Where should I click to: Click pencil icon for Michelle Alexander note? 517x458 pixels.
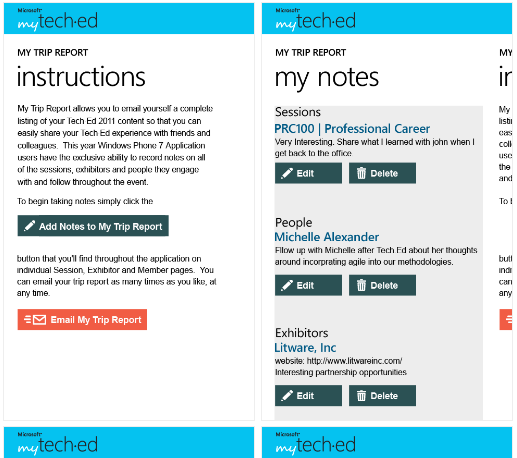287,285
